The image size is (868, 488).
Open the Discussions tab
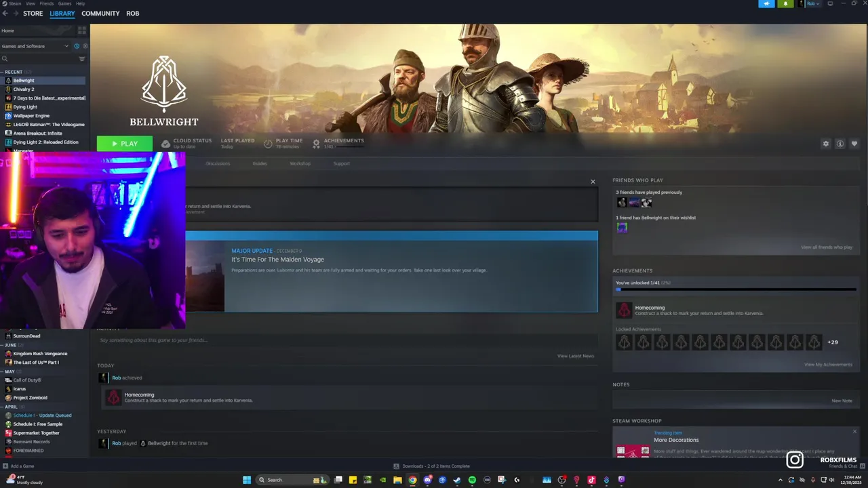(x=218, y=163)
